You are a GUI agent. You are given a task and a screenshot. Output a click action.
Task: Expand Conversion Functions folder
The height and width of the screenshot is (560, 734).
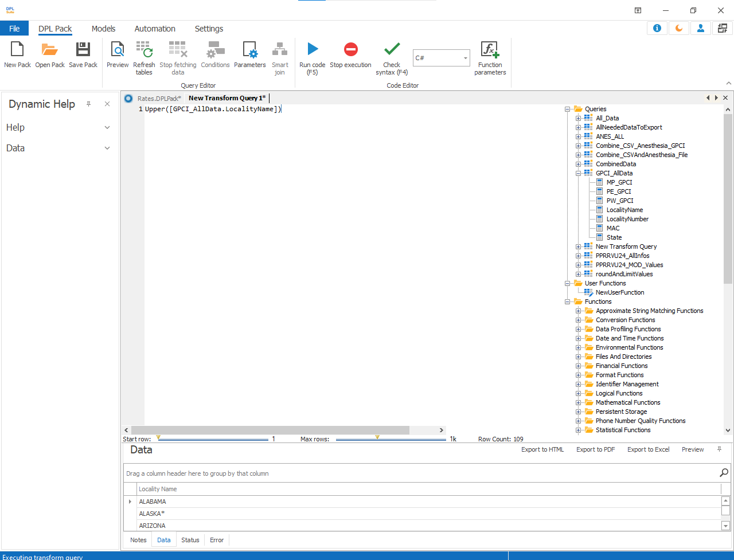(579, 320)
